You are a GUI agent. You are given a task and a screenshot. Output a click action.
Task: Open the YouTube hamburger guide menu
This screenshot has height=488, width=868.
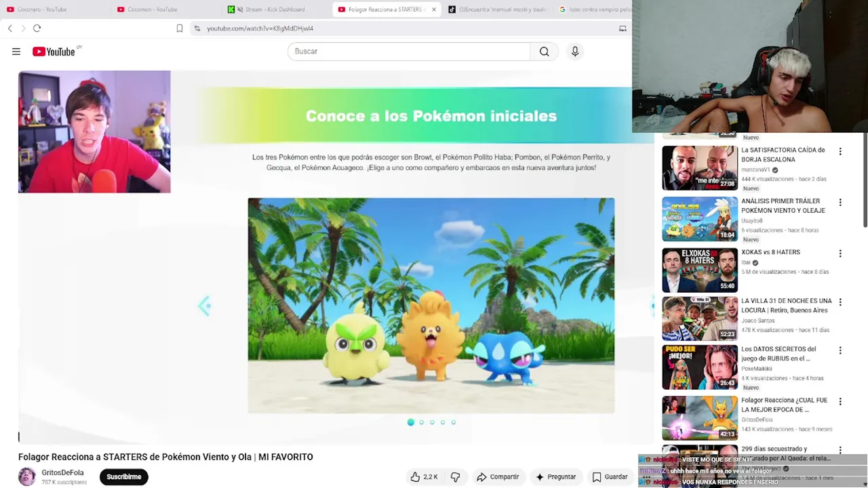pyautogui.click(x=16, y=52)
